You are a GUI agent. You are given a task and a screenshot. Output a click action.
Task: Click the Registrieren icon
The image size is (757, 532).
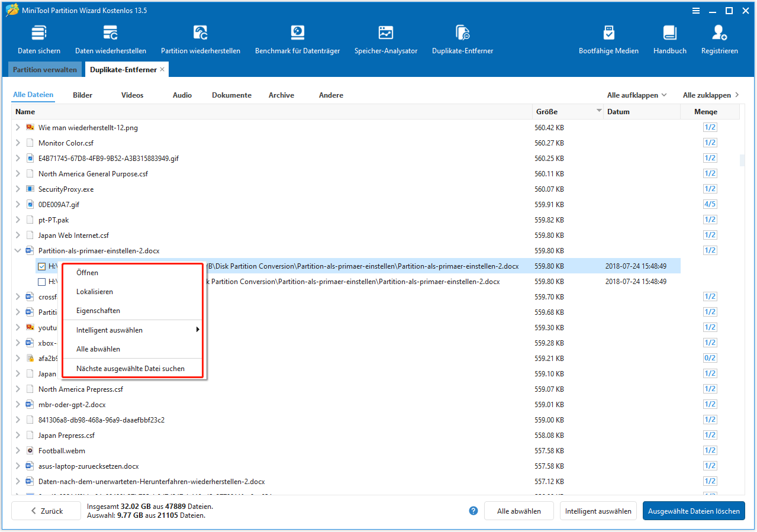coord(720,40)
